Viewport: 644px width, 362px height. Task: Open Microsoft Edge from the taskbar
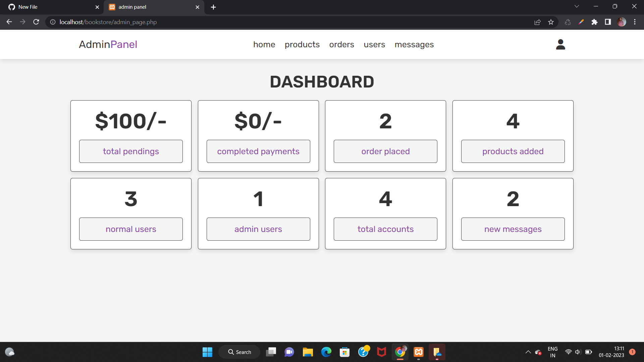point(326,352)
